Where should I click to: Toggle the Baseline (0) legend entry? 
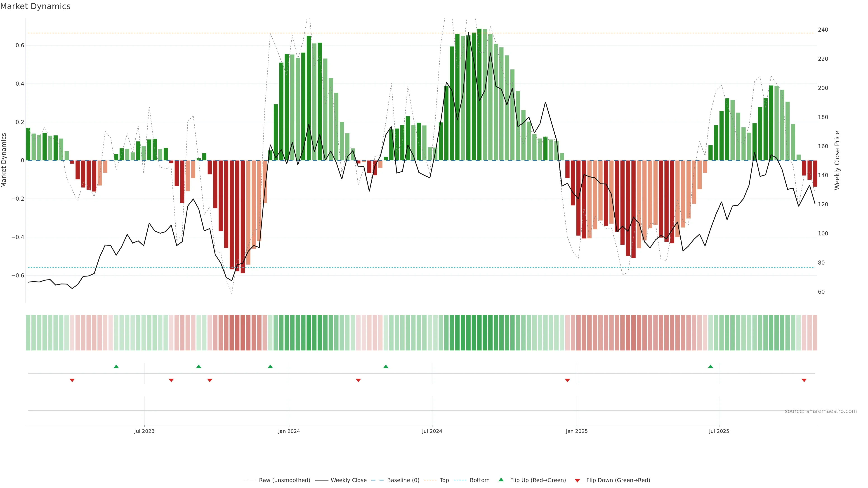[x=403, y=480]
